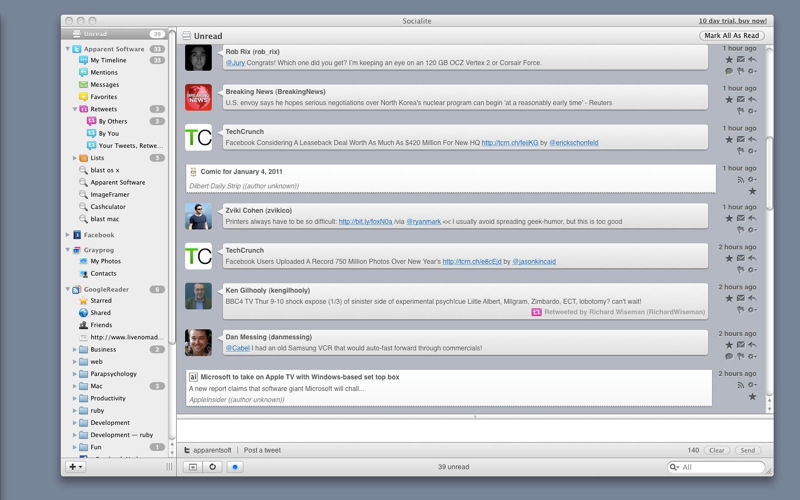View conversation bubble for Rob Rix tweet
Image resolution: width=800 pixels, height=500 pixels.
729,71
